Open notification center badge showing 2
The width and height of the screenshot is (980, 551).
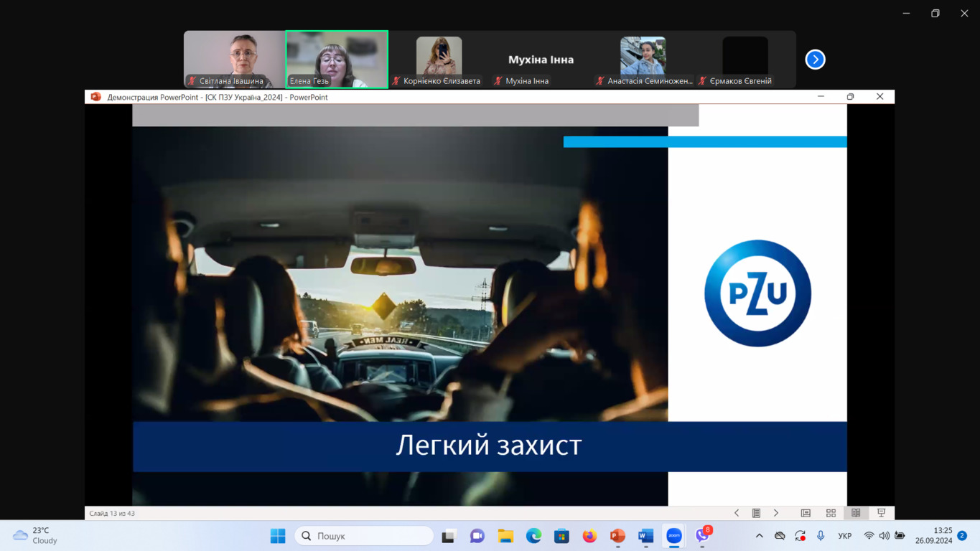pos(962,536)
